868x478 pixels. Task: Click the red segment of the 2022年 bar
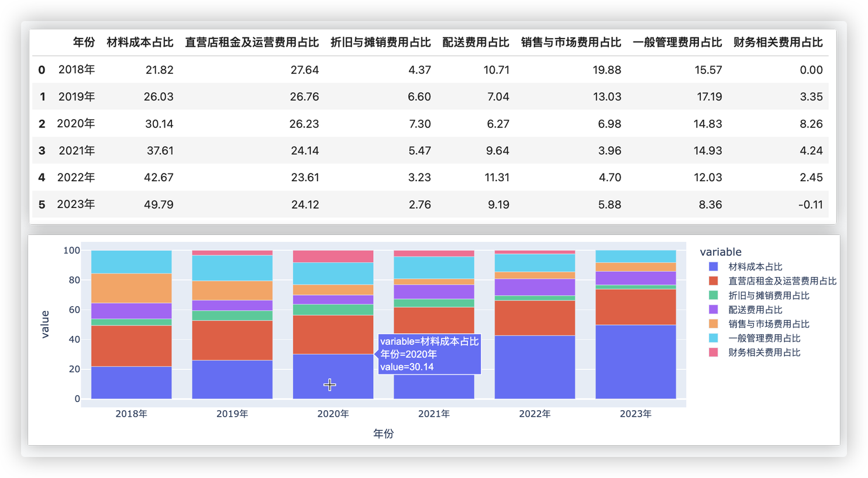click(x=535, y=318)
